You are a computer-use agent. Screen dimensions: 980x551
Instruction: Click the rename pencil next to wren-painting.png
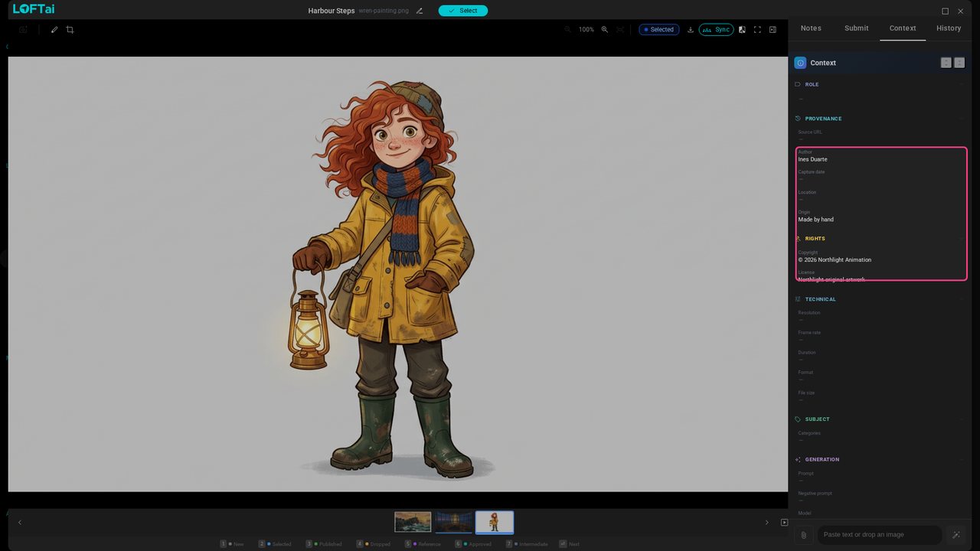coord(419,11)
